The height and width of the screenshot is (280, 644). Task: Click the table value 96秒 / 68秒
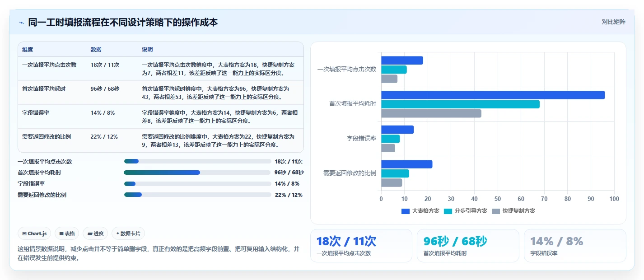105,89
